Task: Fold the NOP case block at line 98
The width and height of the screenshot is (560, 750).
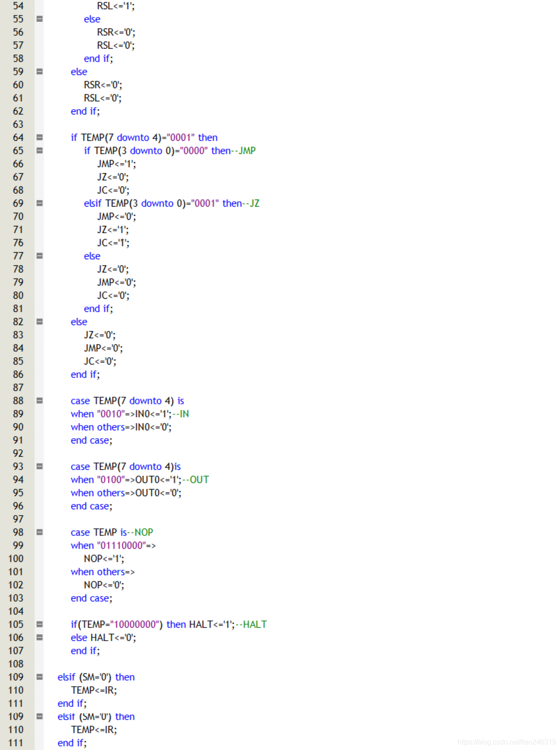Action: click(39, 532)
